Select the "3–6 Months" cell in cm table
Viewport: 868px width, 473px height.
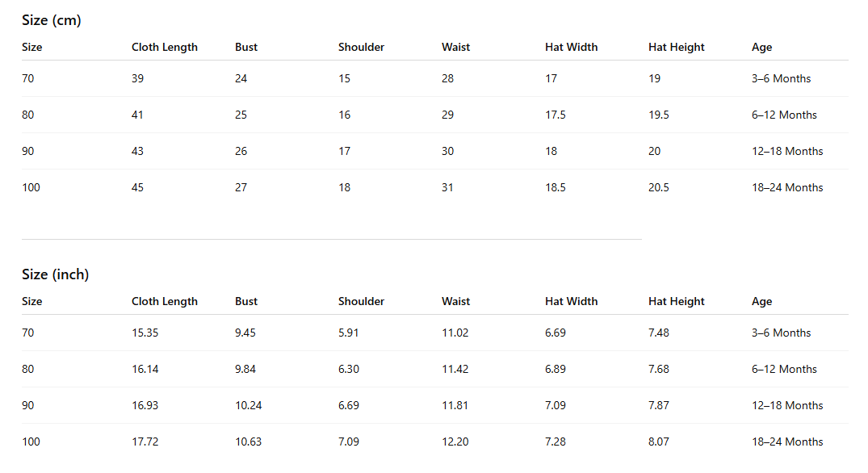point(781,79)
